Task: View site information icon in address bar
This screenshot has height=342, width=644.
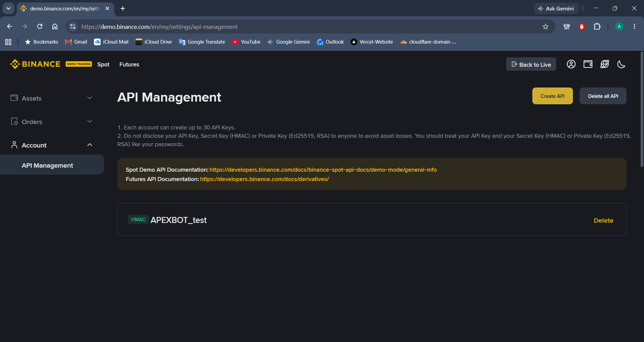Action: (72, 26)
